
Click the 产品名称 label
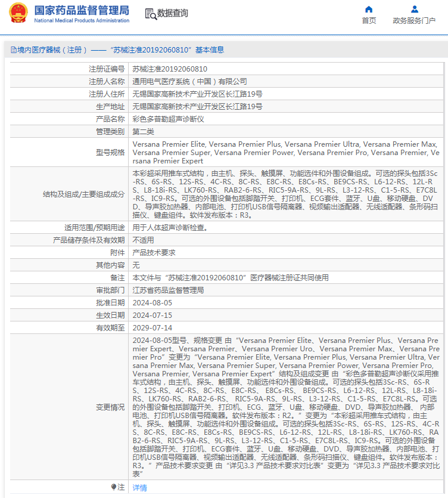110,119
